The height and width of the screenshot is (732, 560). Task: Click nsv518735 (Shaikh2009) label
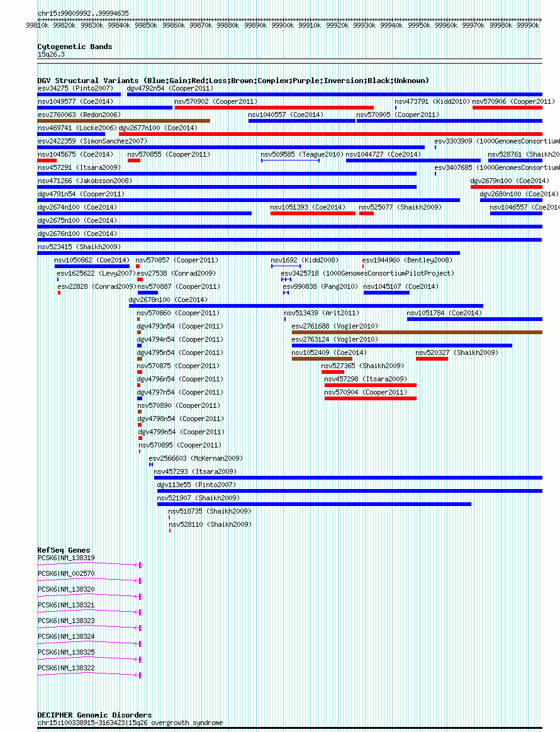(x=210, y=511)
